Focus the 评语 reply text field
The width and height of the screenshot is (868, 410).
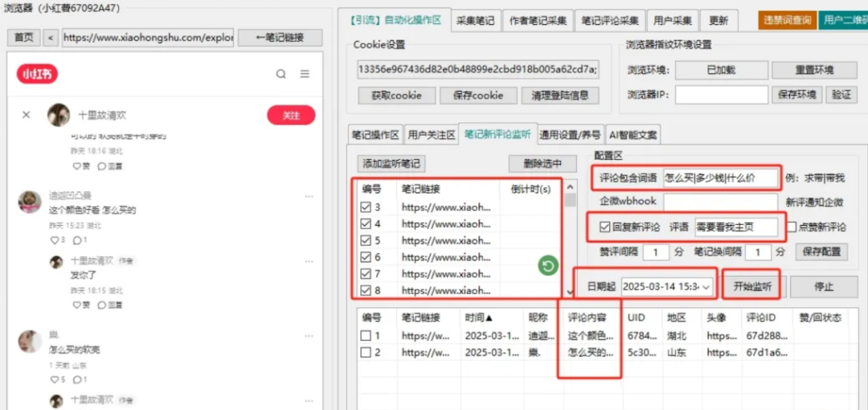(736, 227)
